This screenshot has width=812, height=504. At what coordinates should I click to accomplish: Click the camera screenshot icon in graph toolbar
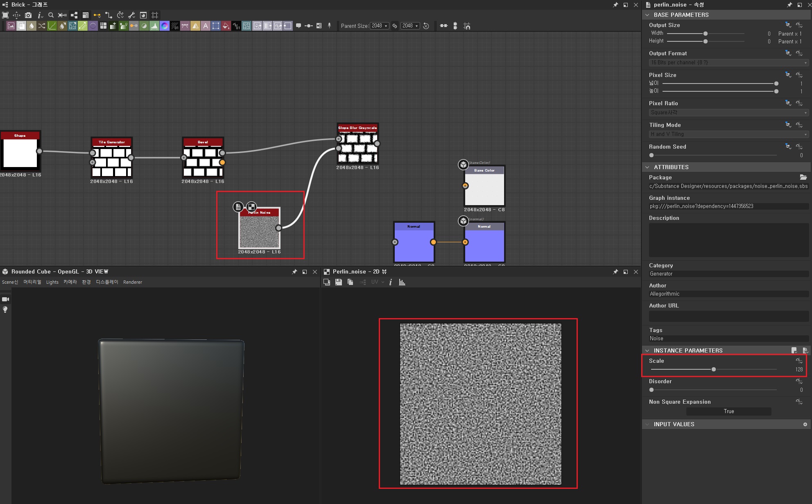click(x=28, y=15)
